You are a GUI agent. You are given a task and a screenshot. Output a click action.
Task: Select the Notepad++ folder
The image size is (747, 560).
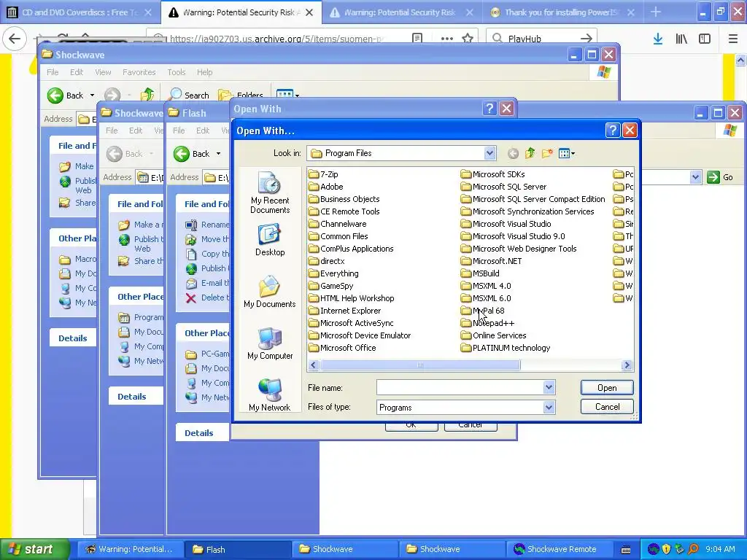[x=488, y=323]
